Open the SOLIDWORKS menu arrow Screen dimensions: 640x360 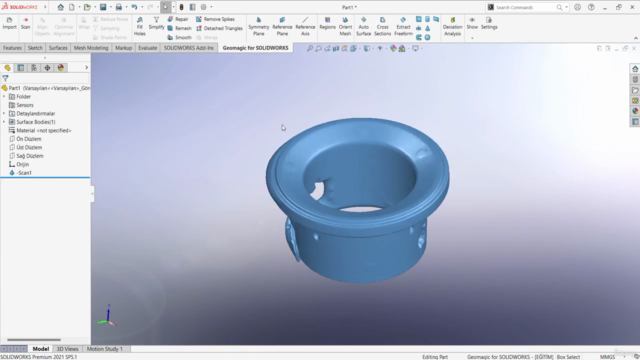(45, 7)
